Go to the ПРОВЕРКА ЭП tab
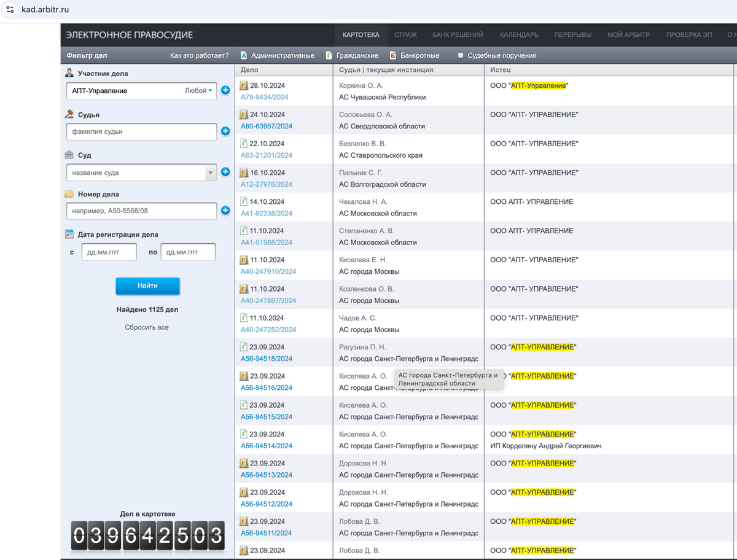737x560 pixels. point(689,35)
